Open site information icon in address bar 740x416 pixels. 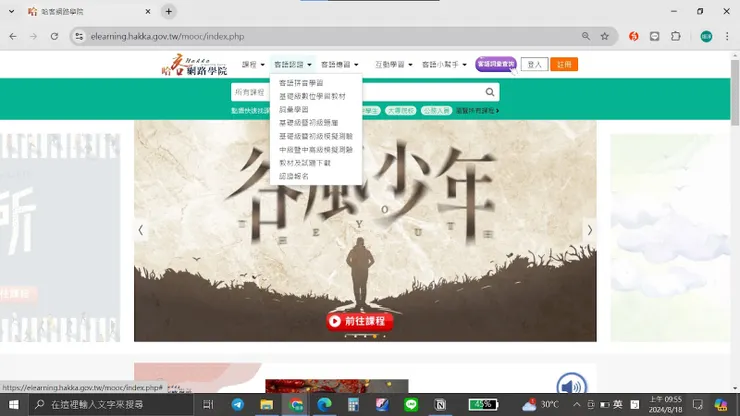click(x=79, y=36)
